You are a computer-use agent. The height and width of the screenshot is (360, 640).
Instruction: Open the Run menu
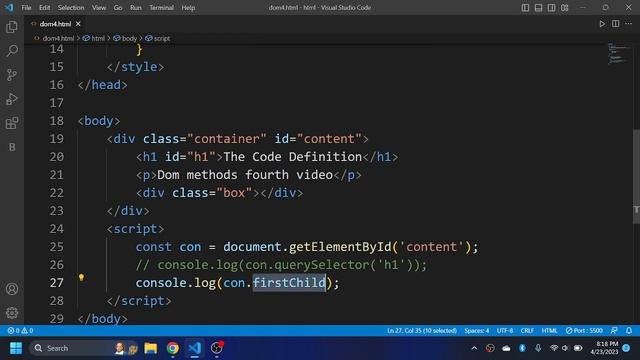(x=136, y=8)
